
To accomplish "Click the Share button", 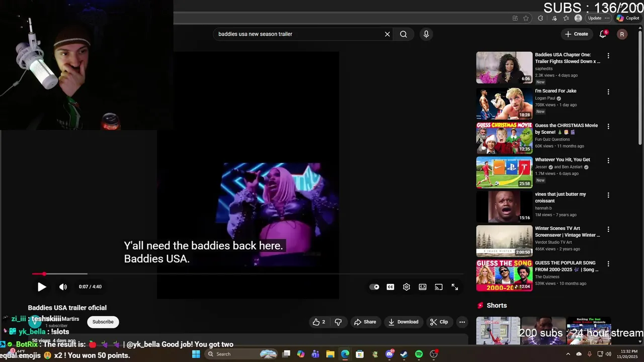I will pyautogui.click(x=365, y=322).
